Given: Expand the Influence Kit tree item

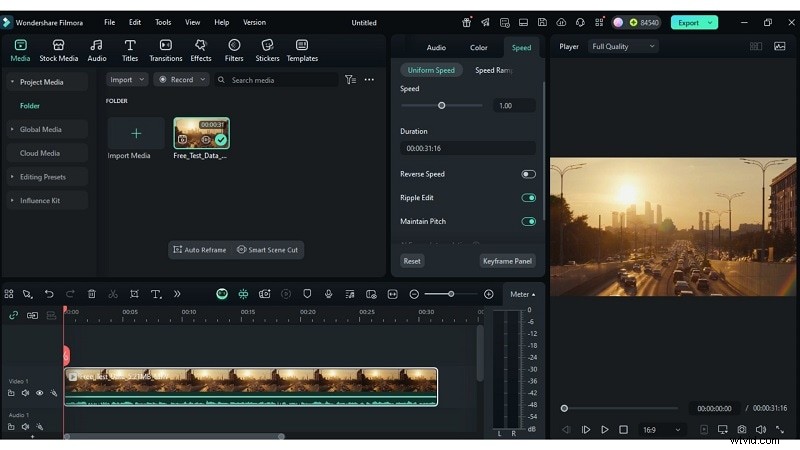Looking at the screenshot, I should tap(12, 201).
